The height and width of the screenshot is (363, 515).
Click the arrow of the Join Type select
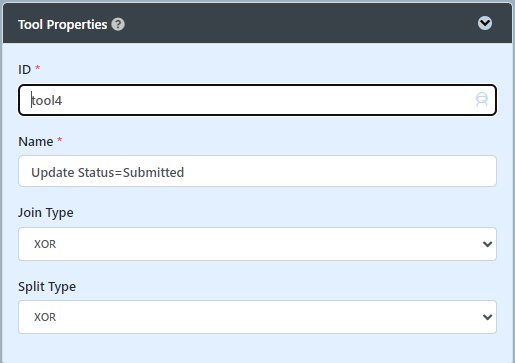tap(487, 244)
